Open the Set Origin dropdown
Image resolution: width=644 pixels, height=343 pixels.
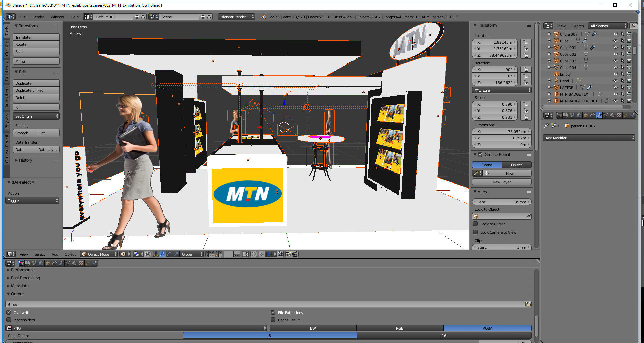point(36,116)
